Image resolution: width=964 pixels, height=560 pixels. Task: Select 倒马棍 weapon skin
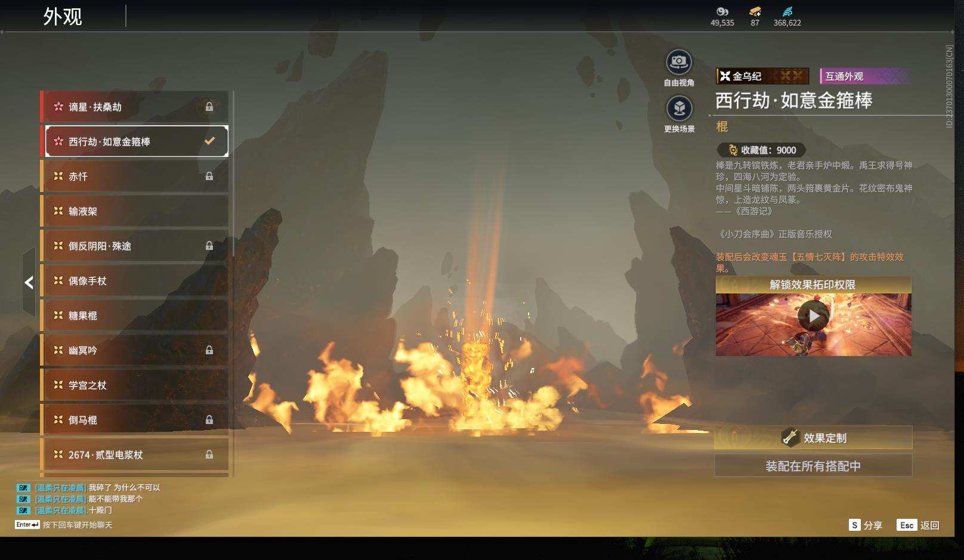[x=135, y=420]
